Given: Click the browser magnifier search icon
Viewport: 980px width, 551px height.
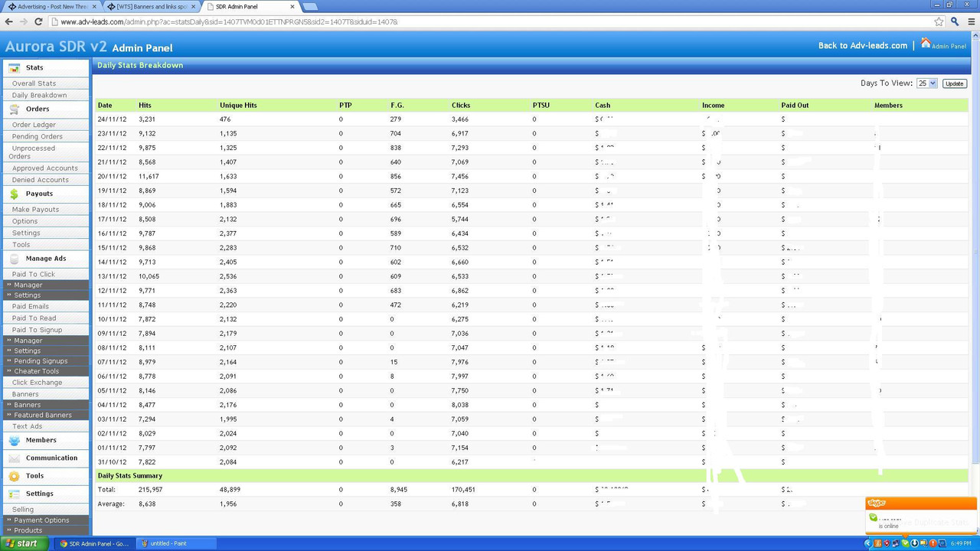Looking at the screenshot, I should tap(955, 21).
